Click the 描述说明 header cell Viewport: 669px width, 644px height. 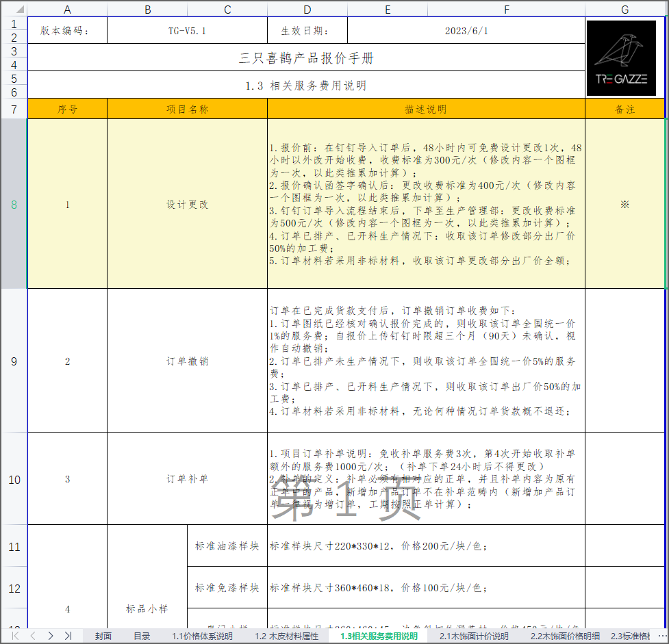point(426,109)
